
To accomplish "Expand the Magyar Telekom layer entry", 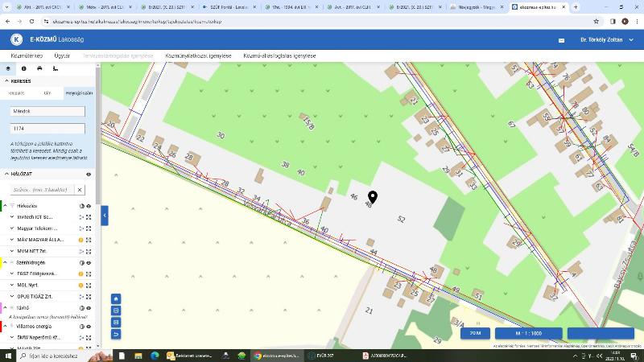I will click(x=11, y=228).
